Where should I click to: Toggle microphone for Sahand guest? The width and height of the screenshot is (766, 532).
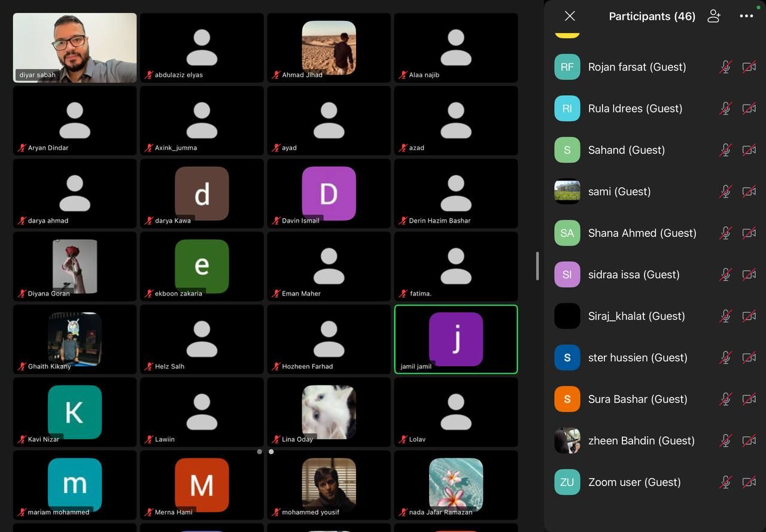click(725, 150)
